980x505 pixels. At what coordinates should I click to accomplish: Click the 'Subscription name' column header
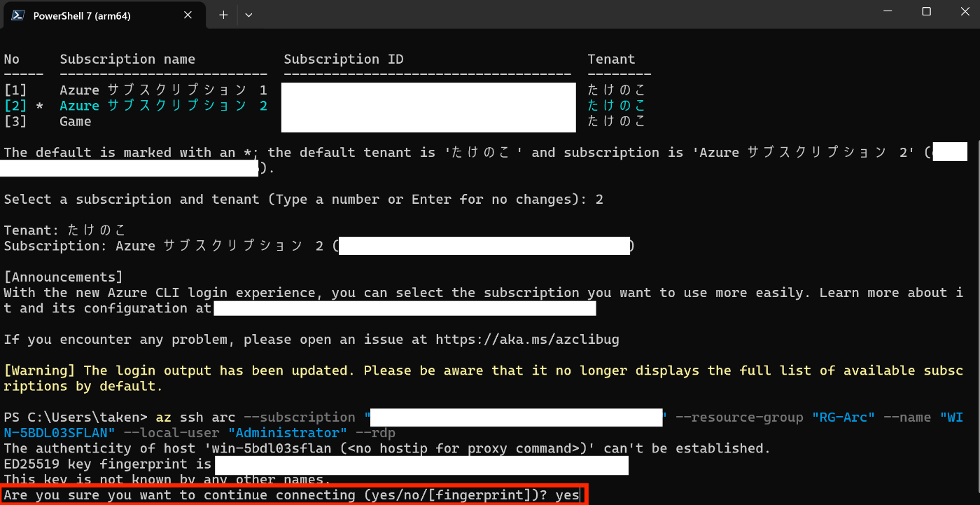pos(127,60)
